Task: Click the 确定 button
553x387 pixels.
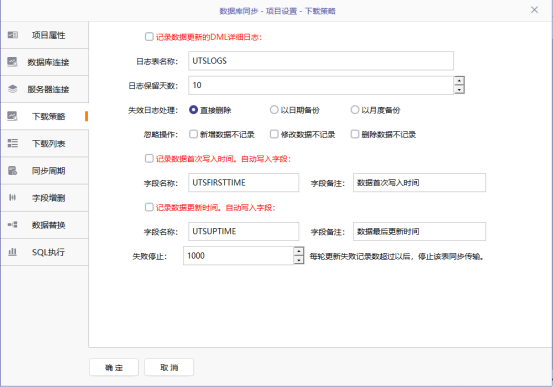Action: point(114,367)
